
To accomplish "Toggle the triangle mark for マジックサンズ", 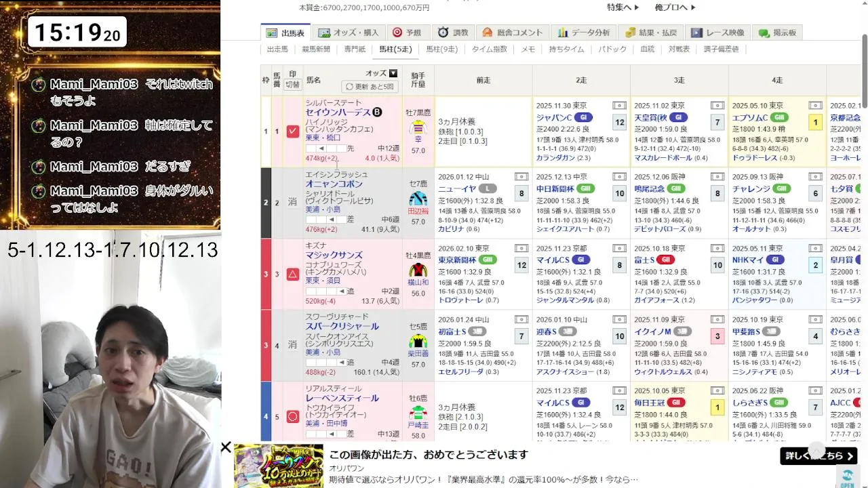I will tap(292, 274).
